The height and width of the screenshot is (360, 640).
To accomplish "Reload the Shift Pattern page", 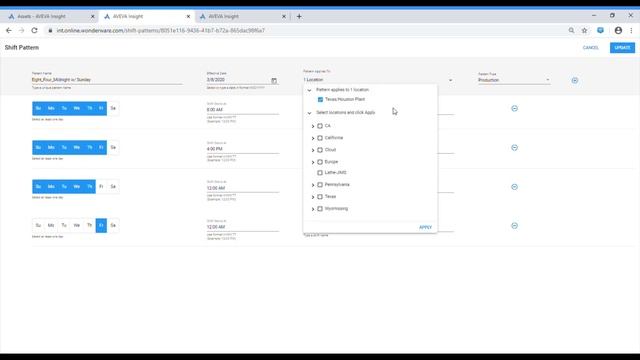I will coord(34,30).
